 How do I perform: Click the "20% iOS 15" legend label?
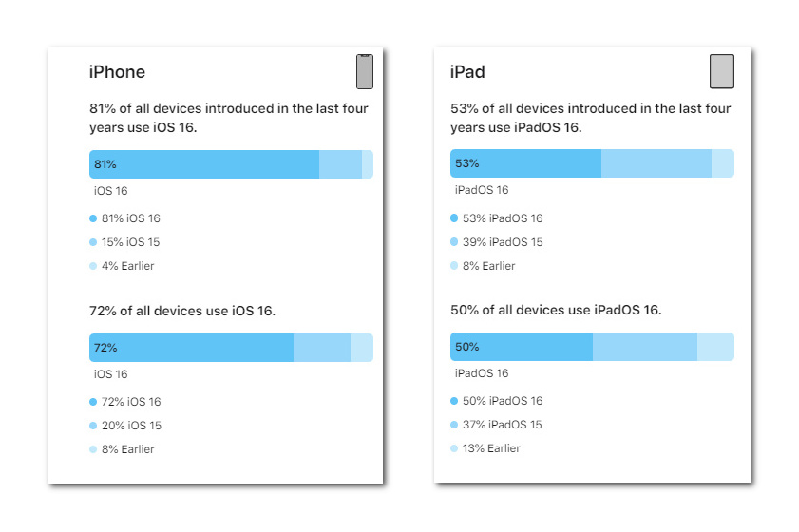(x=131, y=426)
